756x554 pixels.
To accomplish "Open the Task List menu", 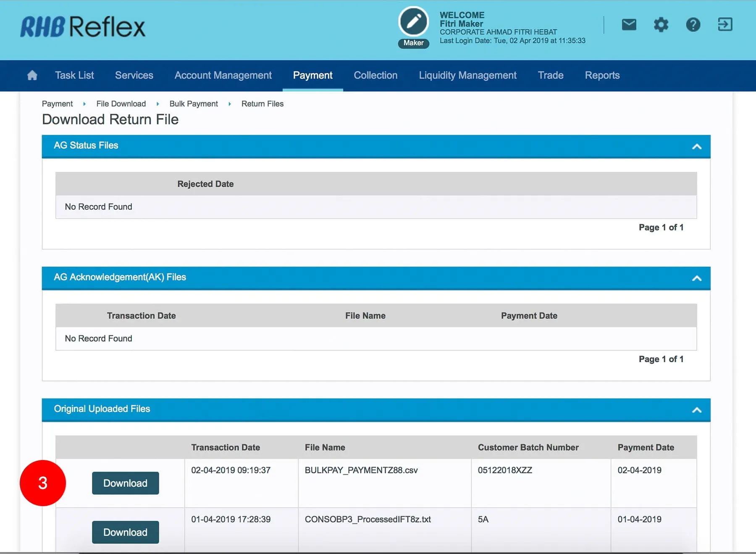I will click(74, 76).
